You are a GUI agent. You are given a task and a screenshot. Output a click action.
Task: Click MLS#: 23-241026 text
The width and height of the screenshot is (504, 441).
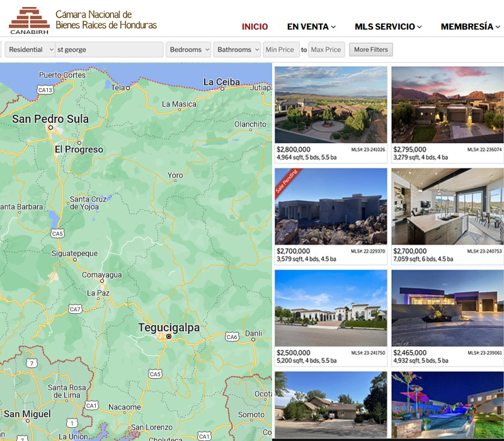[368, 149]
